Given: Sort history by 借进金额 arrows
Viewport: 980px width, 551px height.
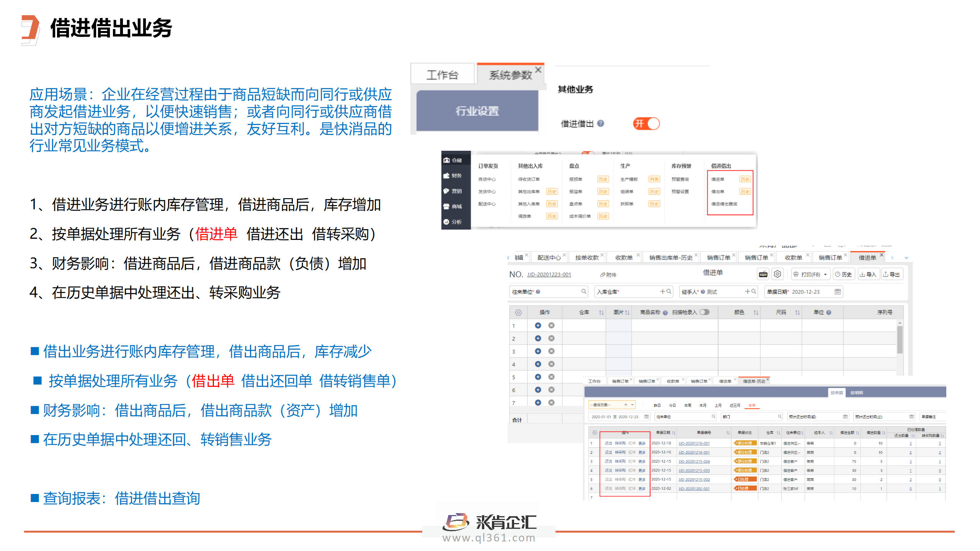Looking at the screenshot, I should pyautogui.click(x=857, y=433).
